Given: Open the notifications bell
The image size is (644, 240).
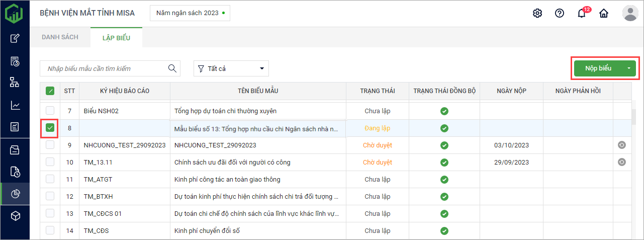Looking at the screenshot, I should click(582, 14).
